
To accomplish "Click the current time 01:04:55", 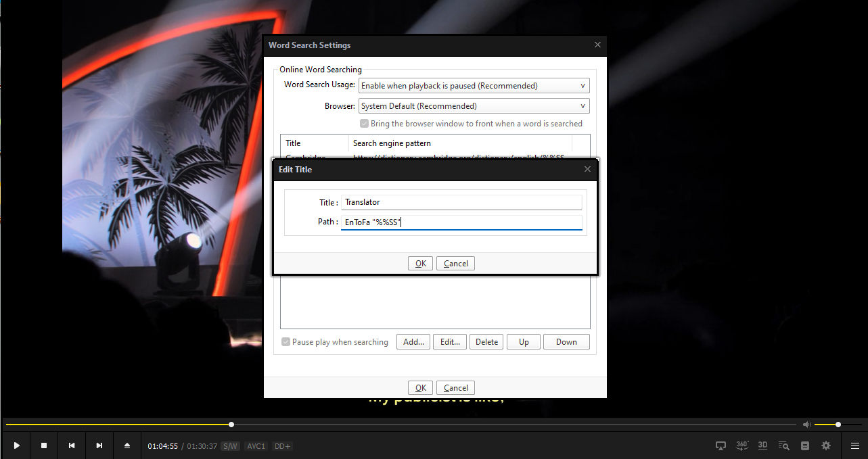I will point(163,446).
